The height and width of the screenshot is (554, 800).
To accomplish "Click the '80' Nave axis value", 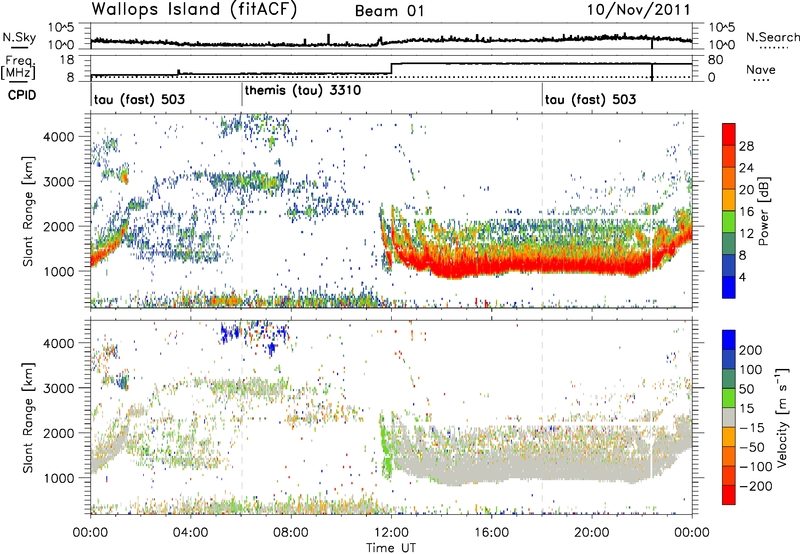I will pos(715,60).
